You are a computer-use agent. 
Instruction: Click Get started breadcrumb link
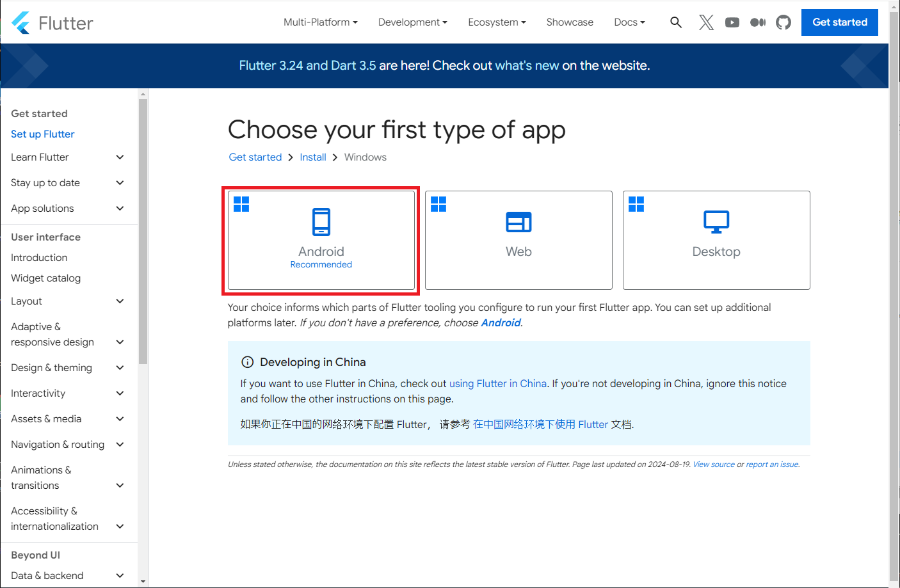click(255, 157)
